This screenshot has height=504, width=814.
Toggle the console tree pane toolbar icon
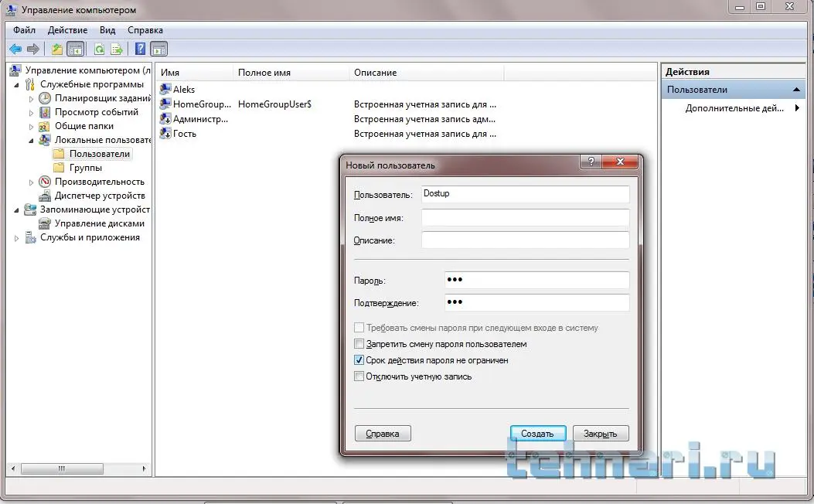[76, 49]
